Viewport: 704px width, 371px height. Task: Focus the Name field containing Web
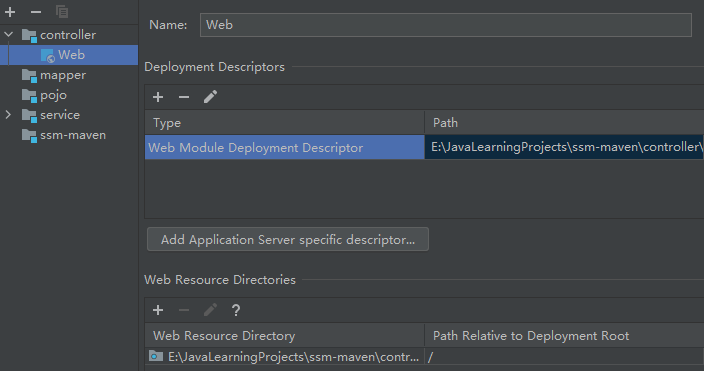[x=445, y=25]
